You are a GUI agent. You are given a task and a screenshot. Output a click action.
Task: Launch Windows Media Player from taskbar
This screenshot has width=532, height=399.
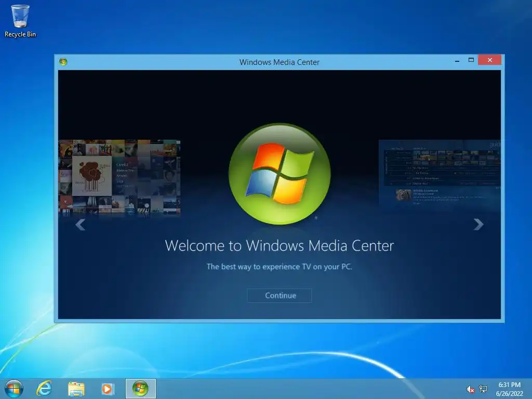107,389
